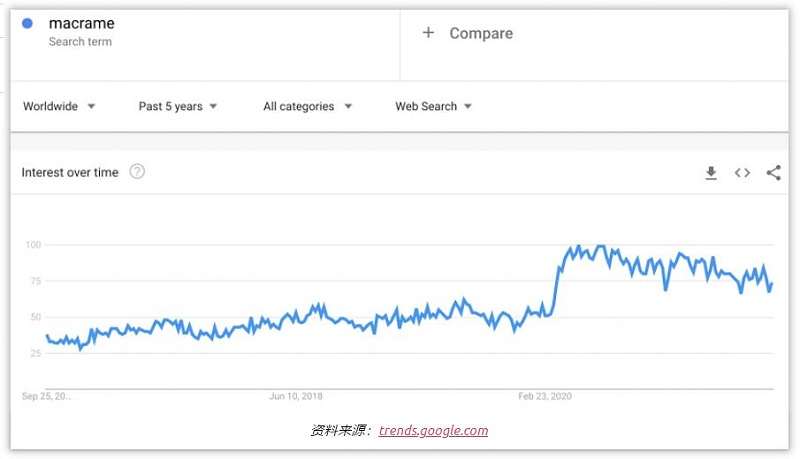Click the Compare button
The width and height of the screenshot is (800, 459).
(x=480, y=33)
